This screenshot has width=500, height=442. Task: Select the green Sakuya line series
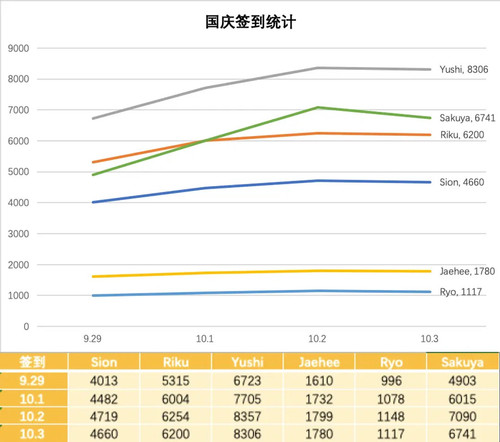point(261,124)
